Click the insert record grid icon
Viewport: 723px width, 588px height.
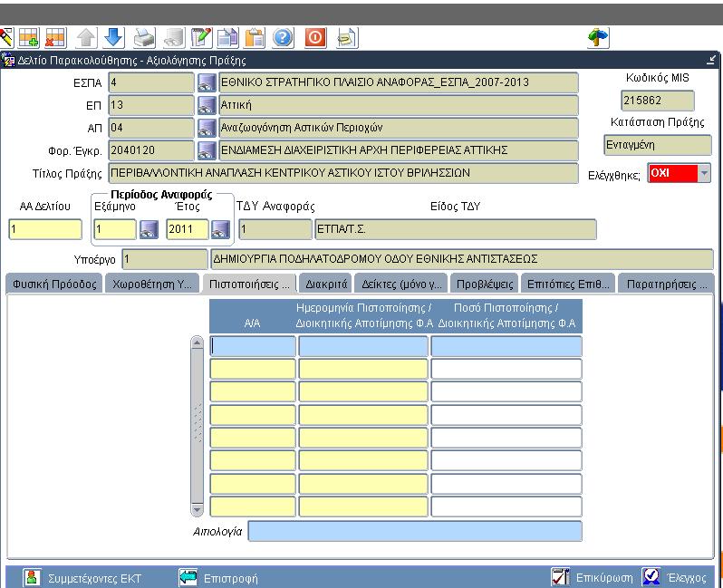(x=29, y=37)
